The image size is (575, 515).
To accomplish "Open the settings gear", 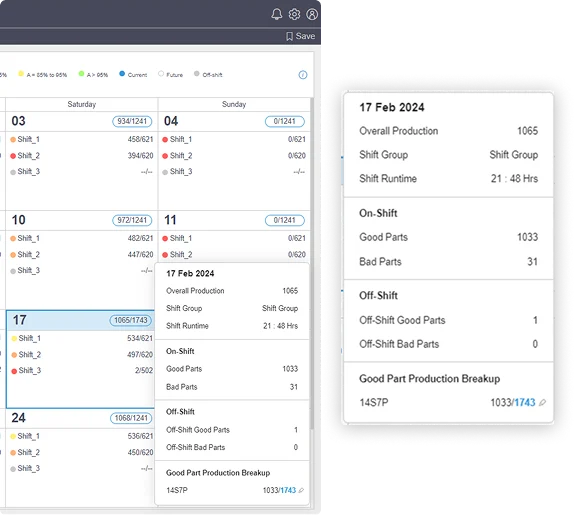I will point(294,14).
